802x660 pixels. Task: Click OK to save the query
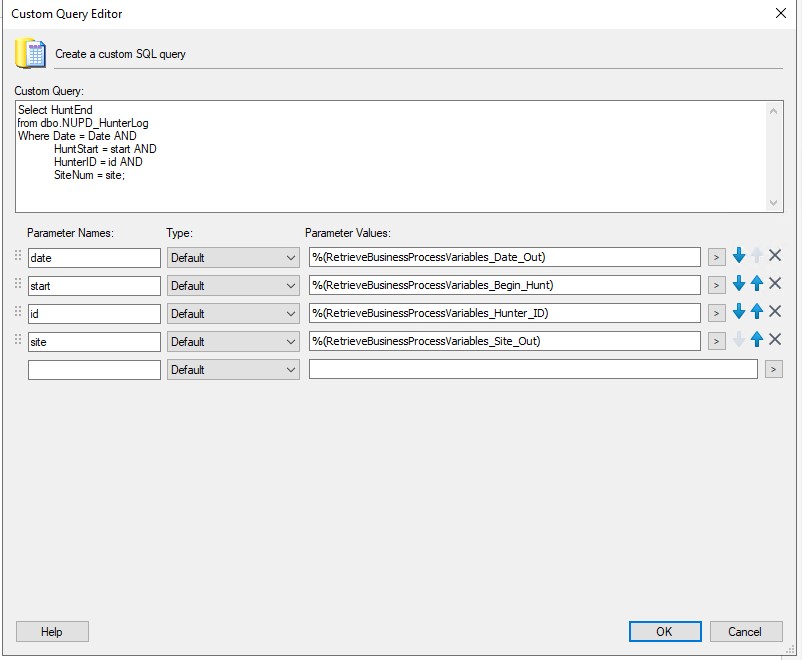point(664,631)
